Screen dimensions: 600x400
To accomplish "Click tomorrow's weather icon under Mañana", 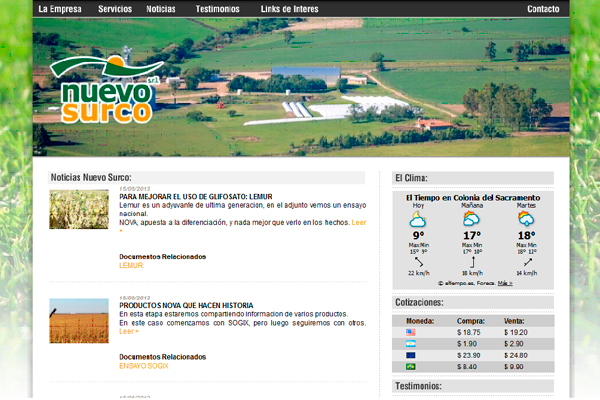I will [x=472, y=218].
